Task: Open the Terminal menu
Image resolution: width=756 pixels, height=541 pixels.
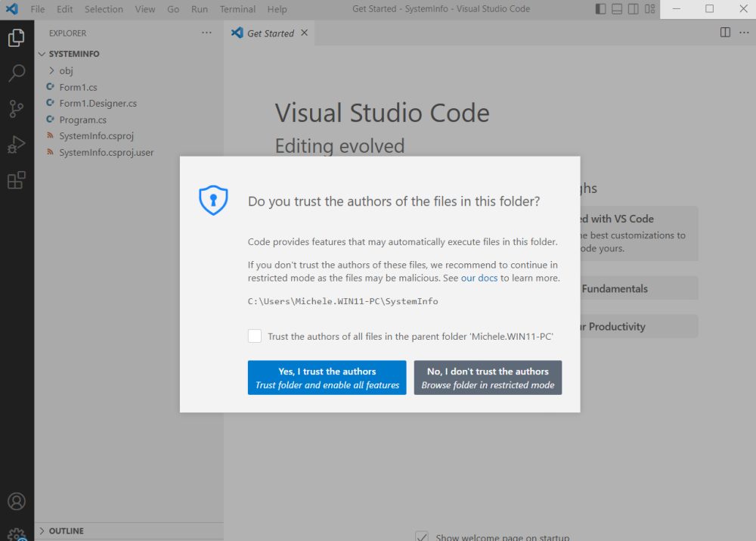Action: [x=237, y=9]
